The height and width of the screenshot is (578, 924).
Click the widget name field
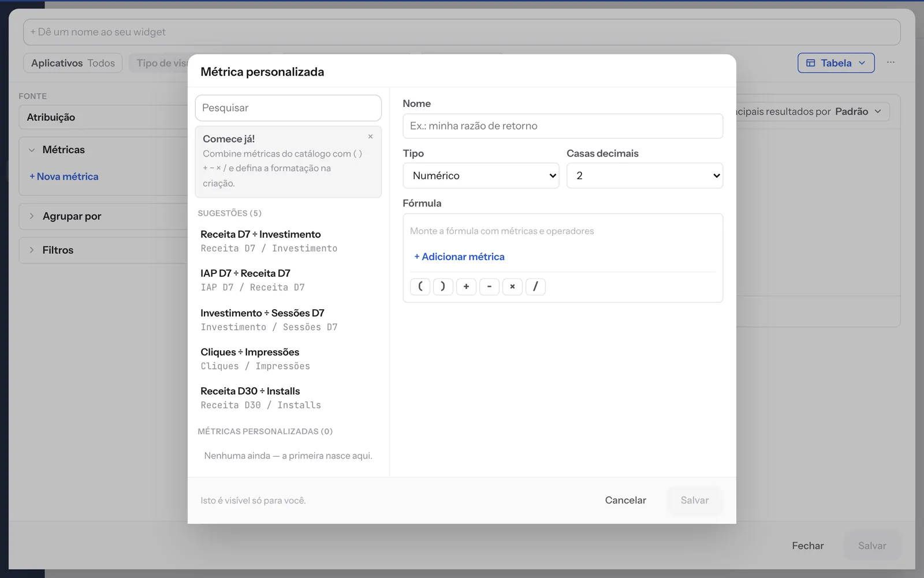coord(461,32)
